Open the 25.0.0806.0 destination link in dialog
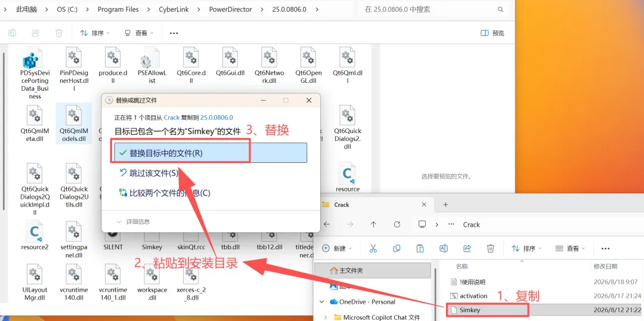644x321 pixels. point(216,118)
